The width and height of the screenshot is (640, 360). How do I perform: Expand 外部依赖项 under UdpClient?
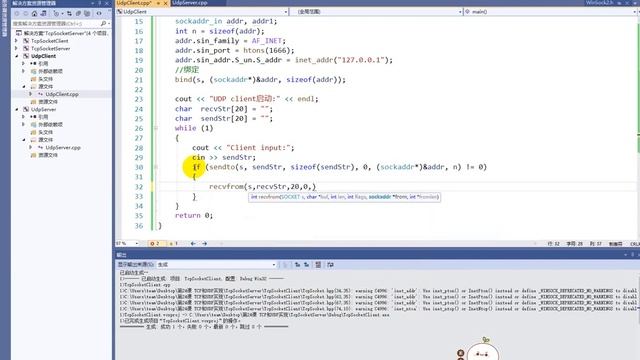pyautogui.click(x=24, y=71)
